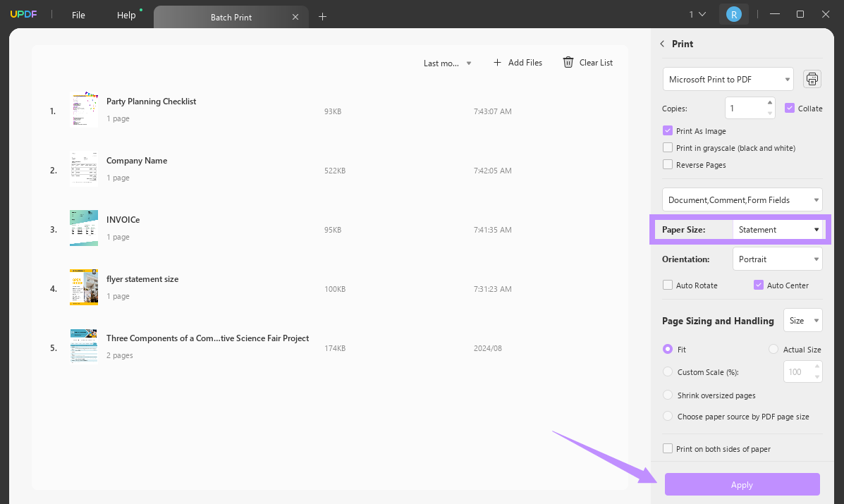
Task: Click the Apply button
Action: [x=742, y=485]
